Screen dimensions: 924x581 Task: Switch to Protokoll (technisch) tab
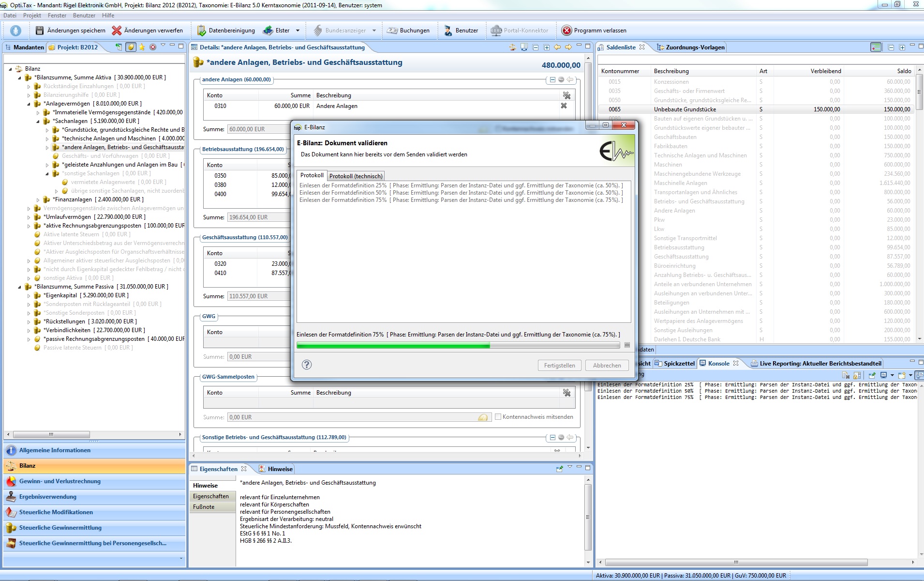356,176
